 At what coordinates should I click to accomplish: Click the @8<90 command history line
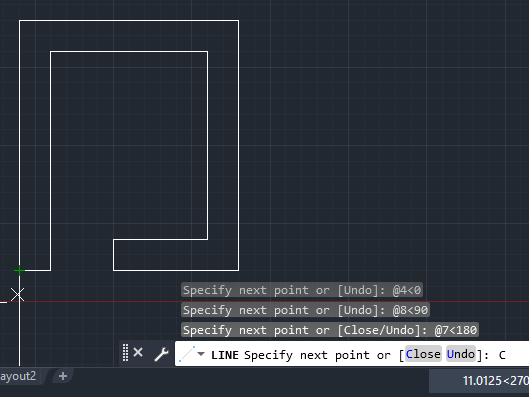[x=305, y=310]
